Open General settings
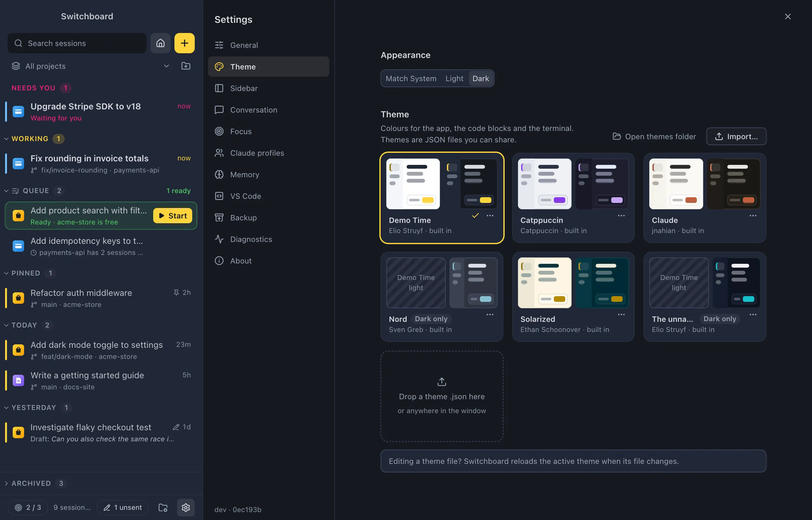 click(x=269, y=45)
